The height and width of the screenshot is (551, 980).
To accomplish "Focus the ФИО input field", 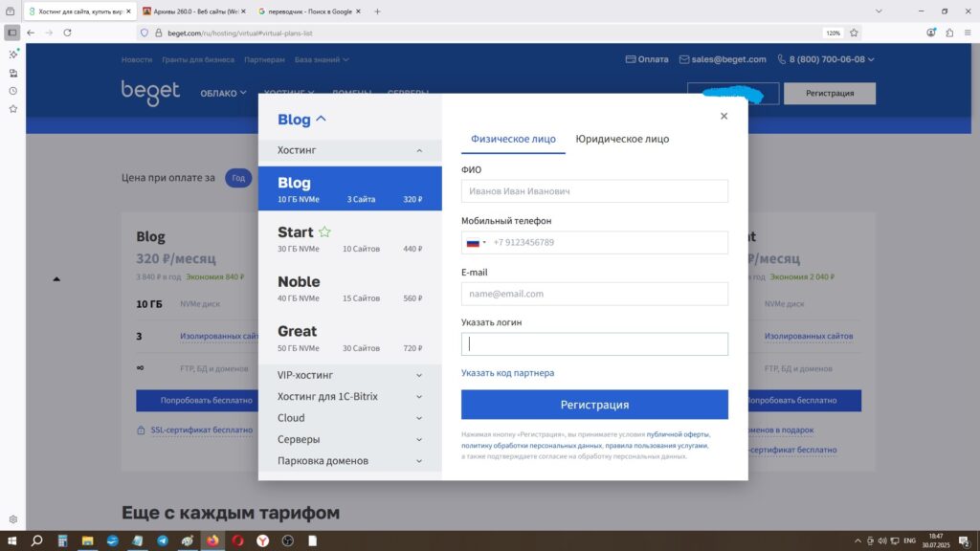I will (x=594, y=191).
